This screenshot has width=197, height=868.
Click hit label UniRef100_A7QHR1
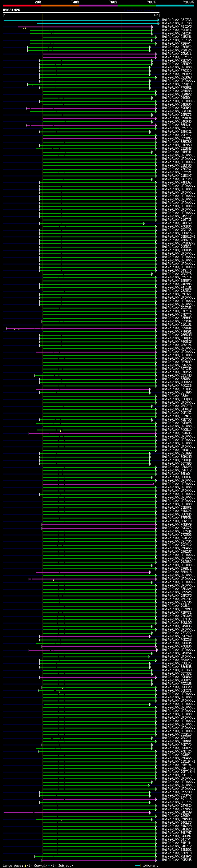click(176, 88)
